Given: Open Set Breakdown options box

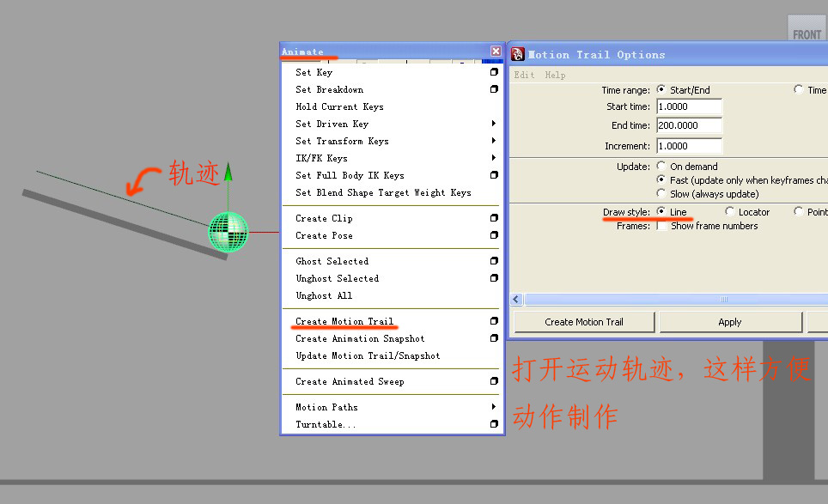Looking at the screenshot, I should click(494, 89).
